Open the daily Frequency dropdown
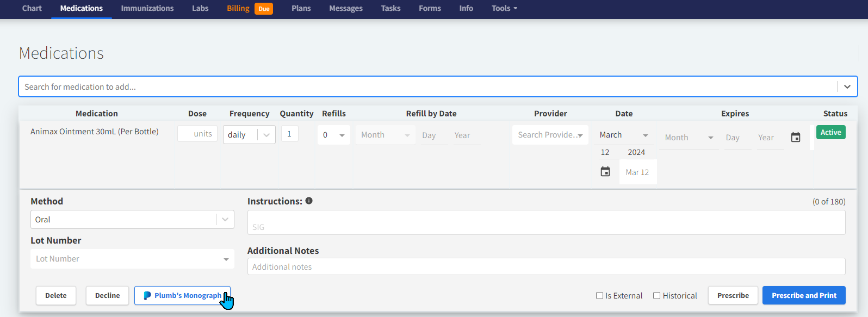Screen dimensions: 868x317 pyautogui.click(x=266, y=135)
